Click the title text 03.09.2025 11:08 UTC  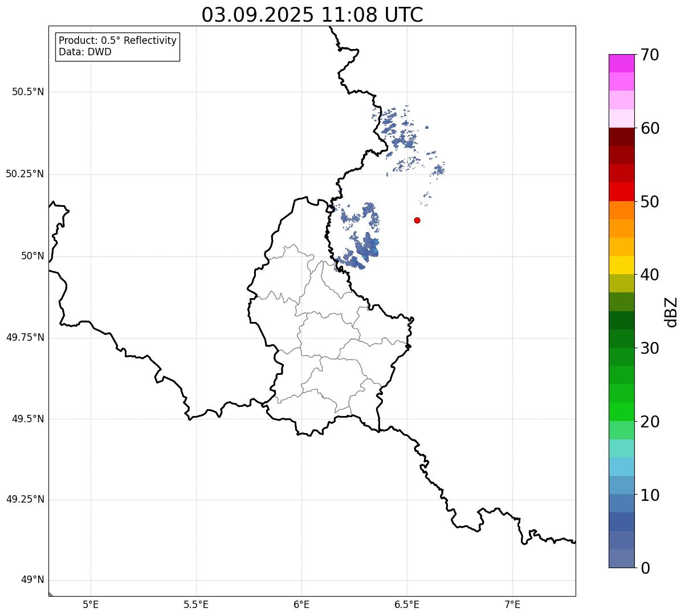(x=312, y=15)
